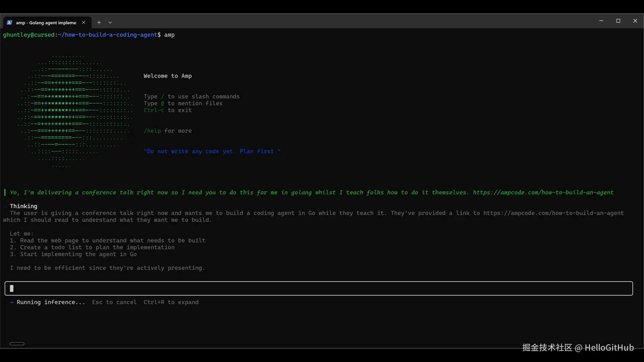Screen dimensions: 644x362
Task: Click the PowerShell icon on the amp tab
Action: point(9,22)
